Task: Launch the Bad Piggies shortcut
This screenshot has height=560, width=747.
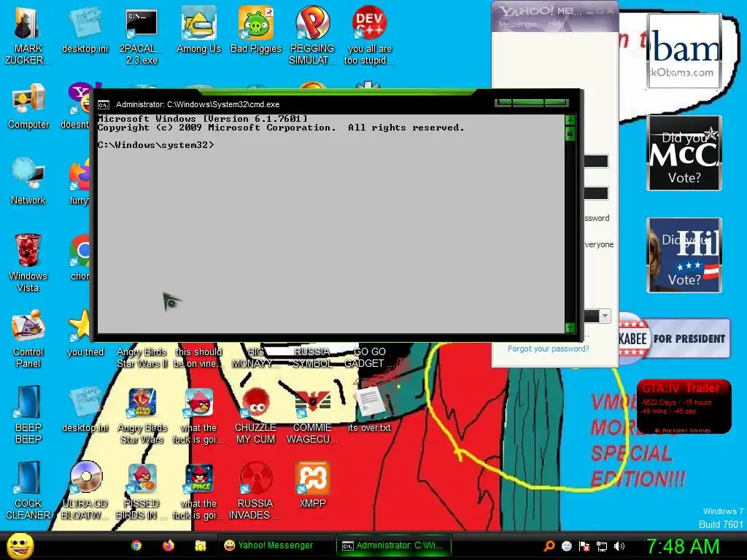Action: pyautogui.click(x=256, y=30)
